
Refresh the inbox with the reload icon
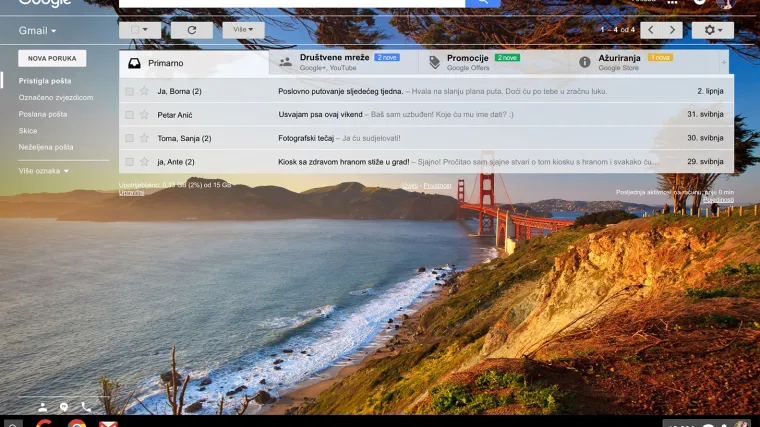click(x=191, y=30)
